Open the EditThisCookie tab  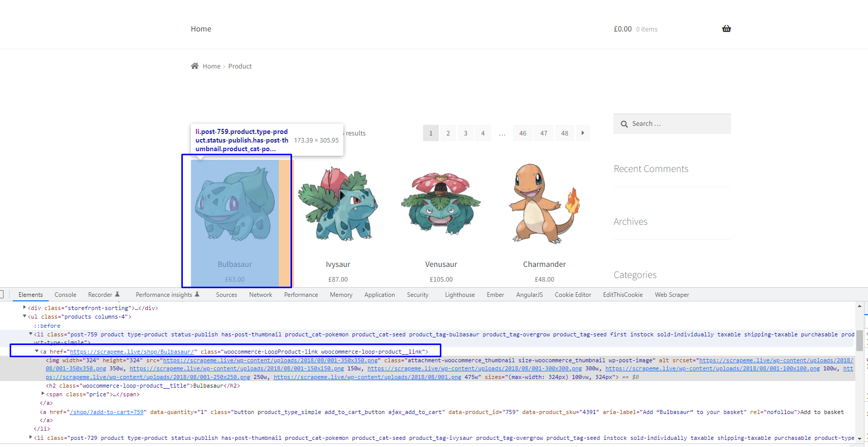pos(623,295)
